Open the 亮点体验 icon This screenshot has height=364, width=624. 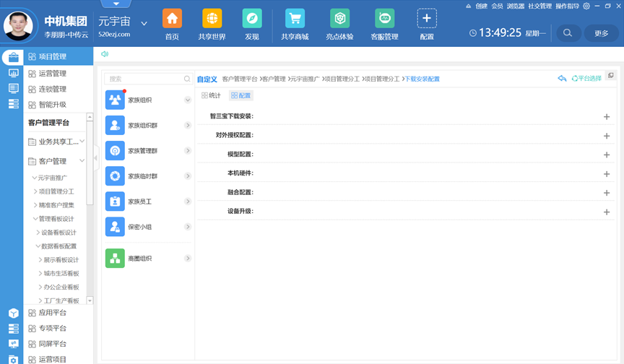[339, 19]
